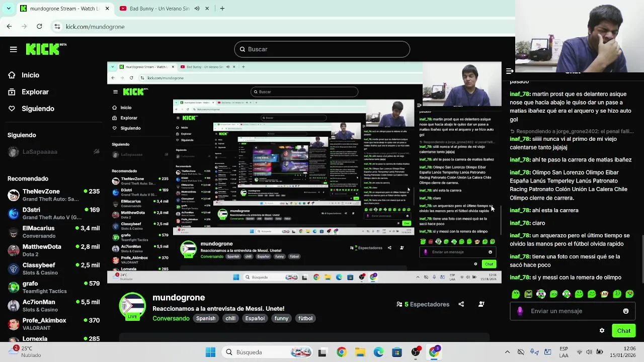Image resolution: width=644 pixels, height=362 pixels.
Task: Click the Respondiendo a jorge_grone2402 reply reference
Action: [572, 131]
